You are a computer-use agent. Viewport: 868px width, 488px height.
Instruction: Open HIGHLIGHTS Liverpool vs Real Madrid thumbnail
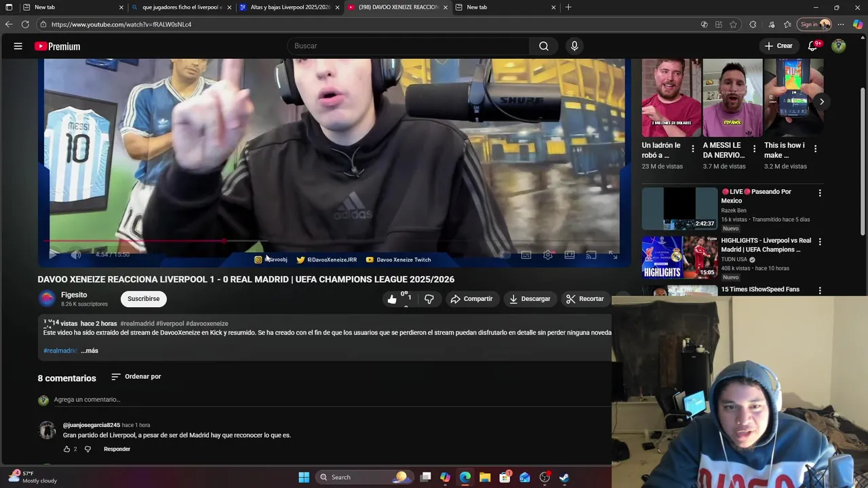[x=679, y=257]
